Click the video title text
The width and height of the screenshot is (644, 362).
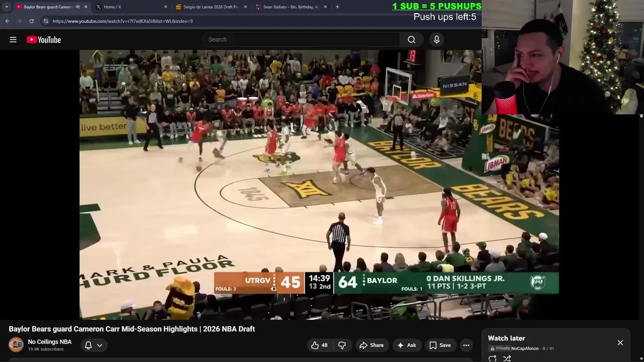(x=132, y=329)
